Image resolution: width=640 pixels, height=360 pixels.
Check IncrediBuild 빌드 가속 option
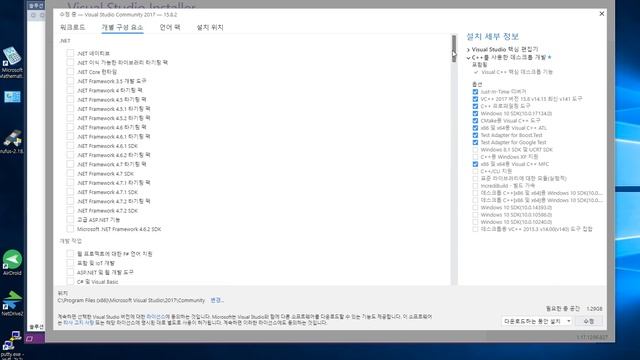pos(475,186)
